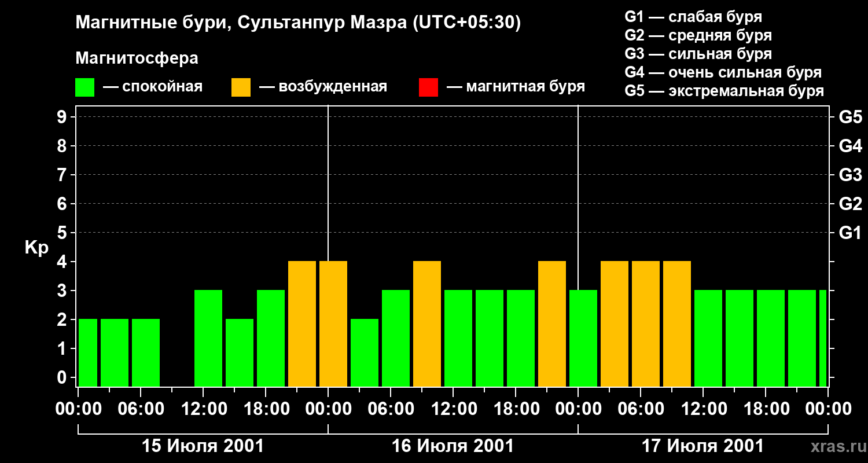Click the Kp axis value 0

[x=63, y=378]
